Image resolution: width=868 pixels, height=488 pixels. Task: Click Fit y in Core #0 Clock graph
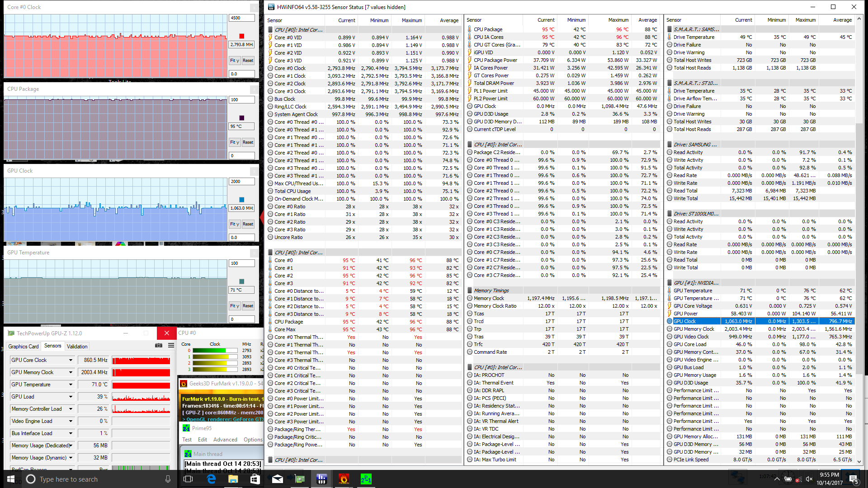point(235,61)
